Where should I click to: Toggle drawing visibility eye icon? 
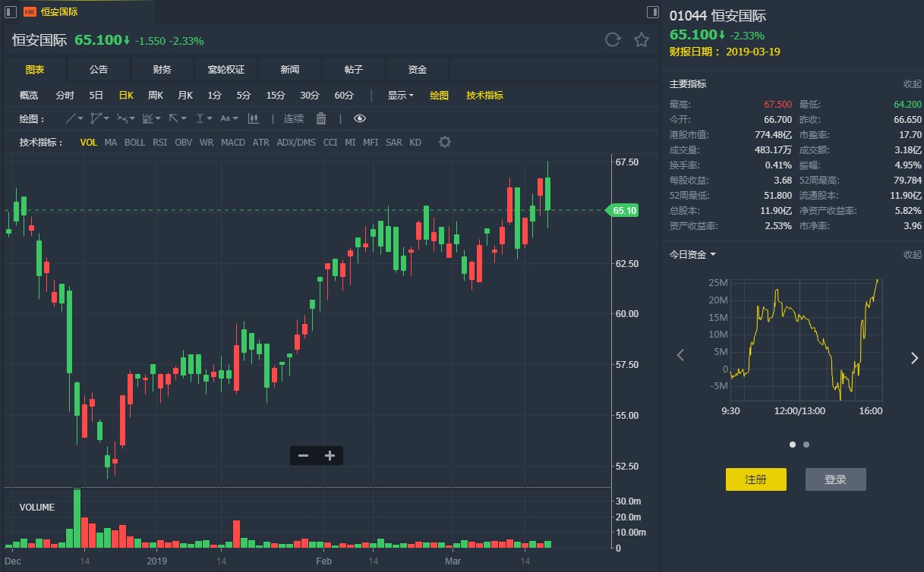pyautogui.click(x=360, y=118)
